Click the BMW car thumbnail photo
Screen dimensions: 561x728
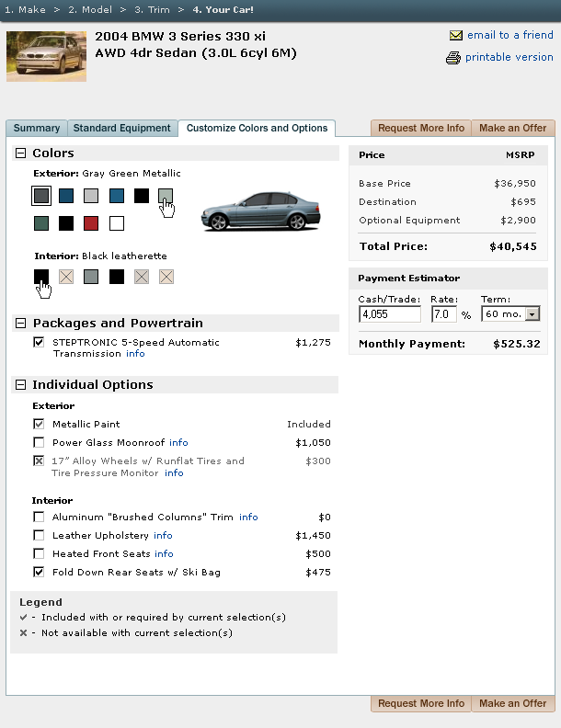click(x=46, y=56)
